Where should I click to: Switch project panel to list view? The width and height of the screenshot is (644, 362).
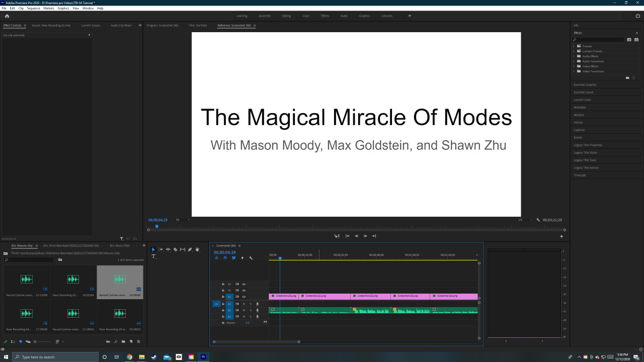tap(13, 341)
